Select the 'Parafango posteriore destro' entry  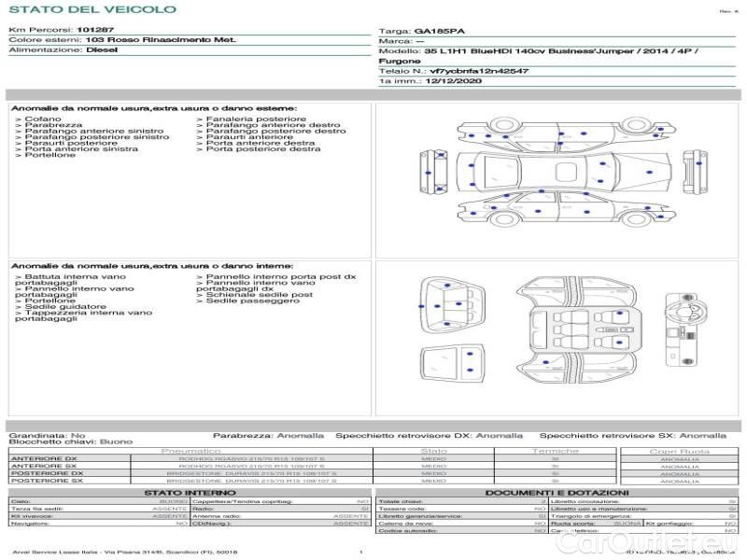click(x=275, y=131)
